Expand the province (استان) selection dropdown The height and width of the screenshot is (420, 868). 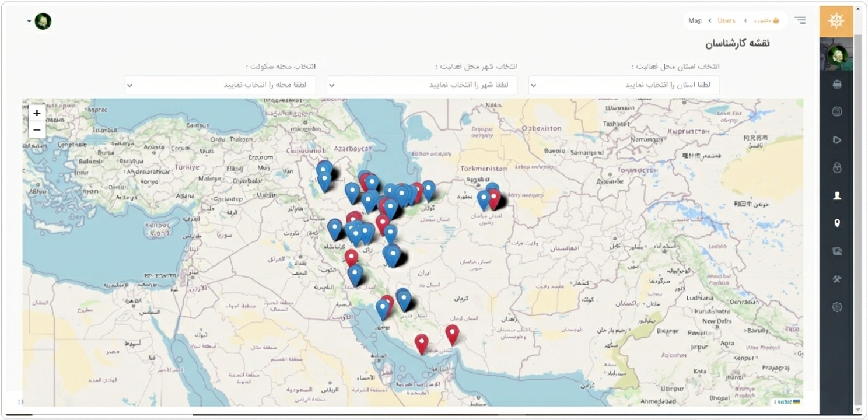(624, 85)
